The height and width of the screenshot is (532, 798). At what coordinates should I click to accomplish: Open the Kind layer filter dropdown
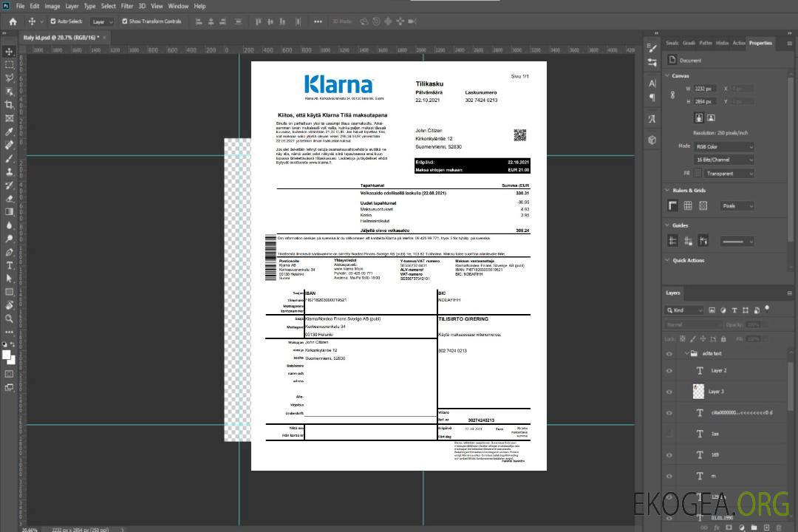pos(684,310)
